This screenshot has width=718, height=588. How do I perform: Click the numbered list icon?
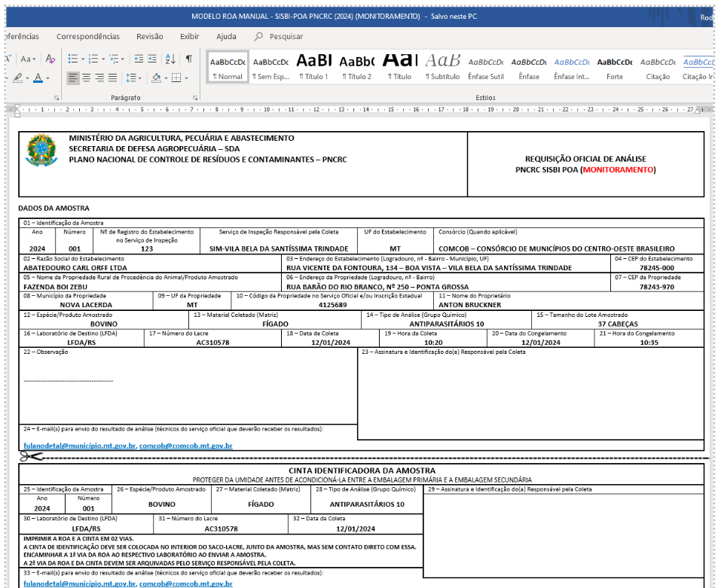tap(93, 59)
